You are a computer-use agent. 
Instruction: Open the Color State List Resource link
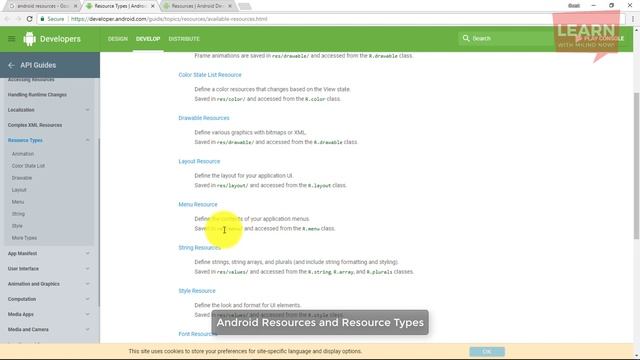coord(210,75)
